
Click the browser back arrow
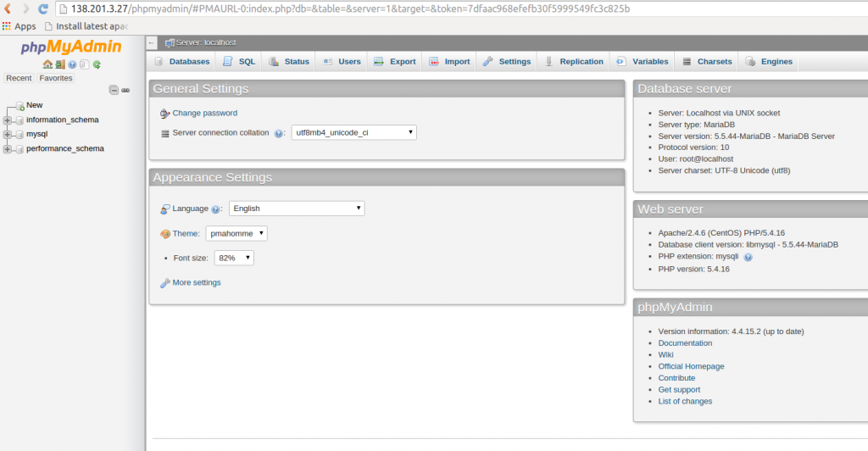coord(8,8)
